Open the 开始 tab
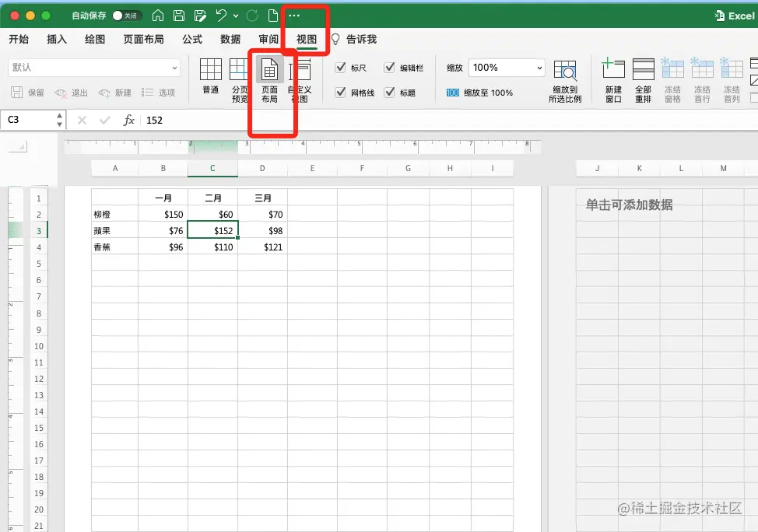This screenshot has width=758, height=532. coord(19,39)
